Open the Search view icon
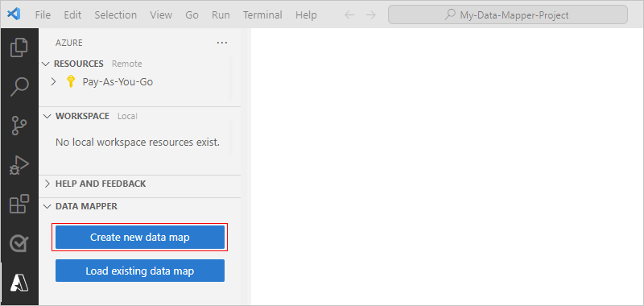The image size is (644, 306). tap(19, 87)
